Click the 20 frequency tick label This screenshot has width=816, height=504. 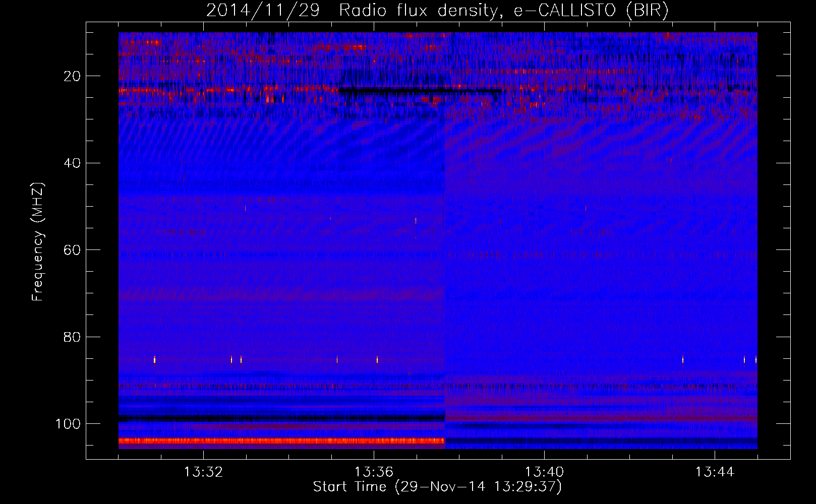click(x=73, y=76)
